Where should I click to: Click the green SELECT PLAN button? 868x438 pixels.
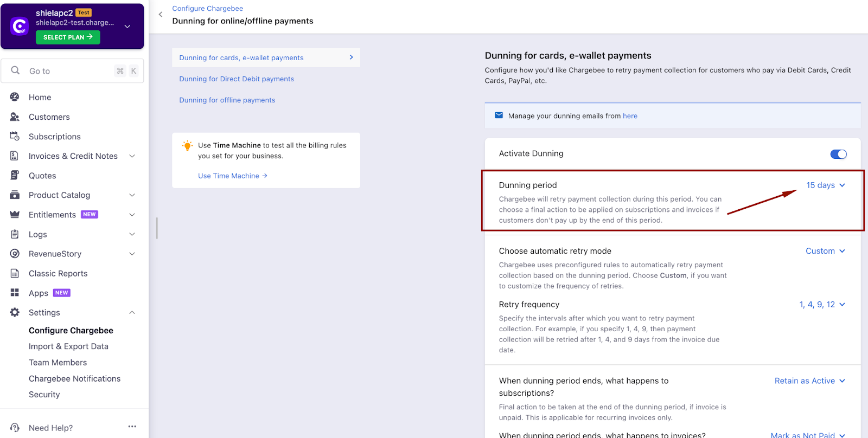click(x=68, y=37)
